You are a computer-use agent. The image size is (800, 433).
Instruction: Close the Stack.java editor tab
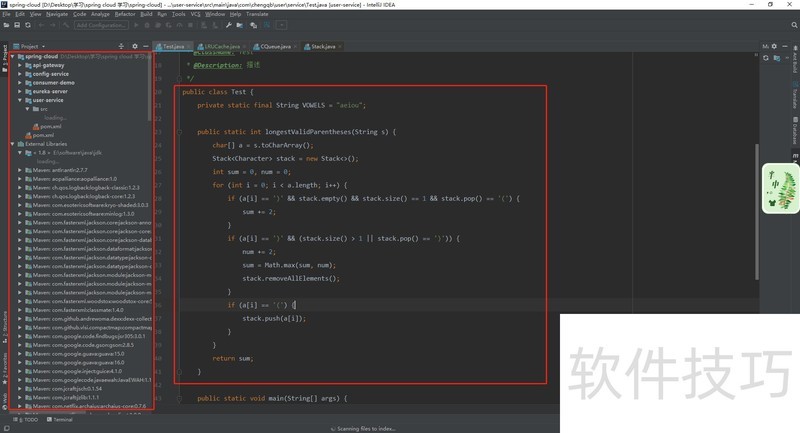tap(340, 46)
